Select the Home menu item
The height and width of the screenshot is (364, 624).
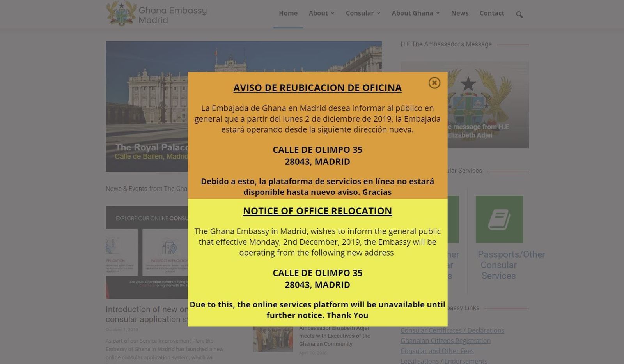pyautogui.click(x=288, y=13)
